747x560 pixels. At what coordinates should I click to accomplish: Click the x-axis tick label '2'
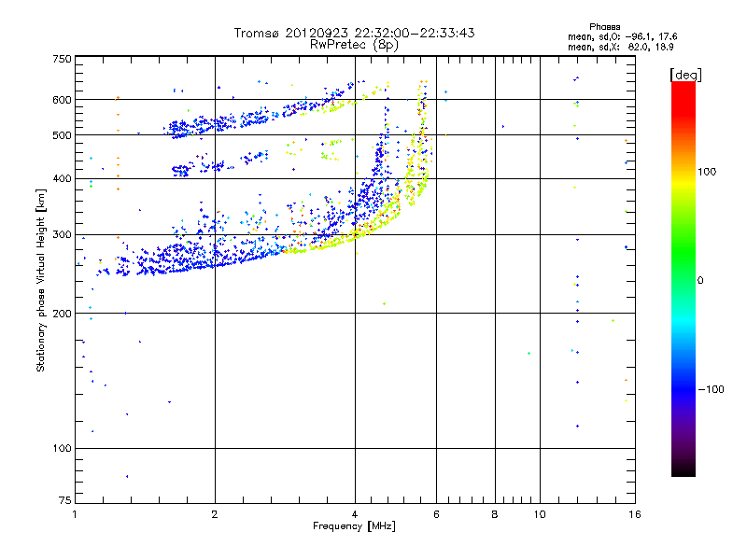coord(215,514)
